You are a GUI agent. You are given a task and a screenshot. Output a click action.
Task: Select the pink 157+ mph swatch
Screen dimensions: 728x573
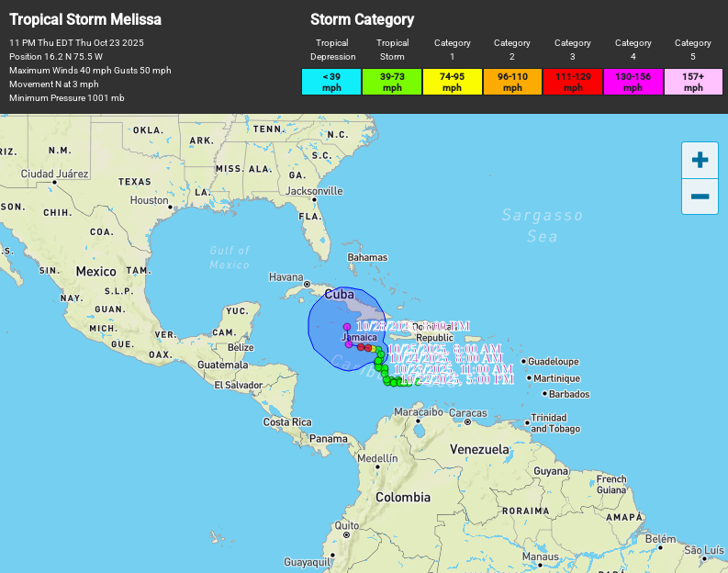[693, 82]
